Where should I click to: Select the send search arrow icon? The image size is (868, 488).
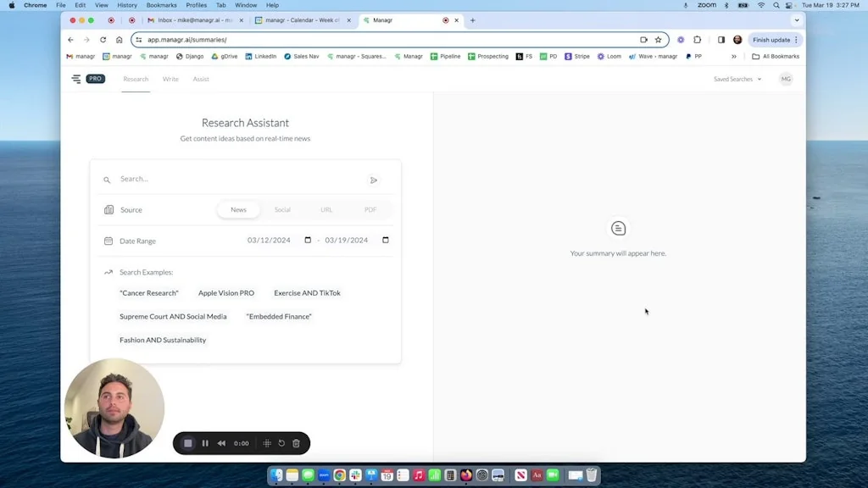[x=374, y=179]
